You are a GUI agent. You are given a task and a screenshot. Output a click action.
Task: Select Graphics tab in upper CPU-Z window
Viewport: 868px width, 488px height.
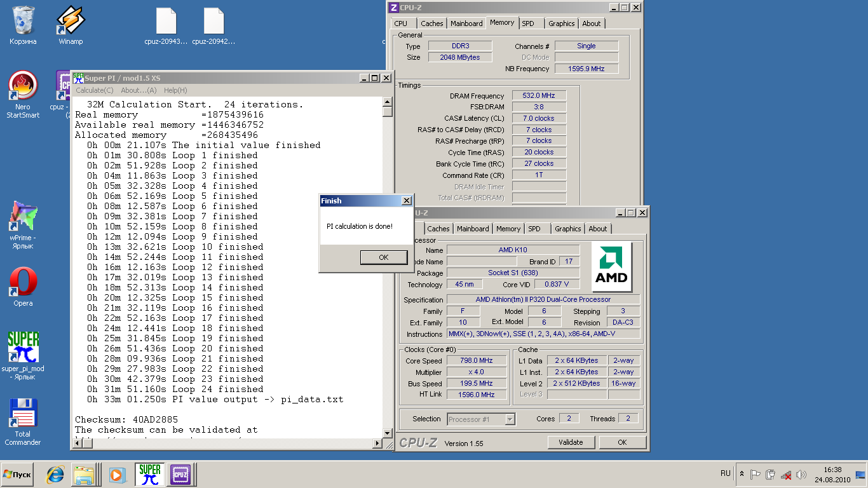click(562, 24)
